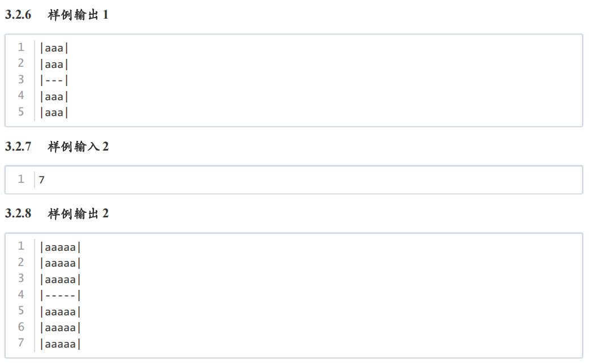Screen dimensions: 591x364
Task: Click the first |aaa| line in sample output 1
Action: click(54, 48)
